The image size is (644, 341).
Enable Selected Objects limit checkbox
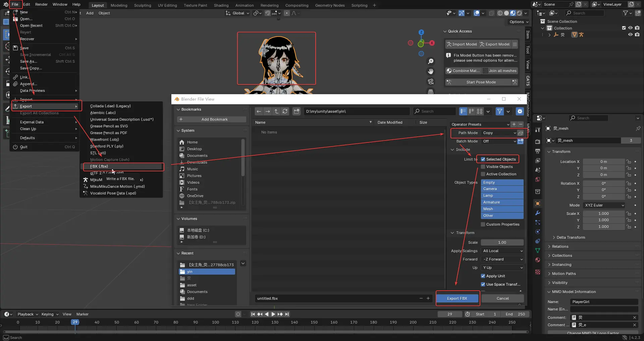(483, 159)
